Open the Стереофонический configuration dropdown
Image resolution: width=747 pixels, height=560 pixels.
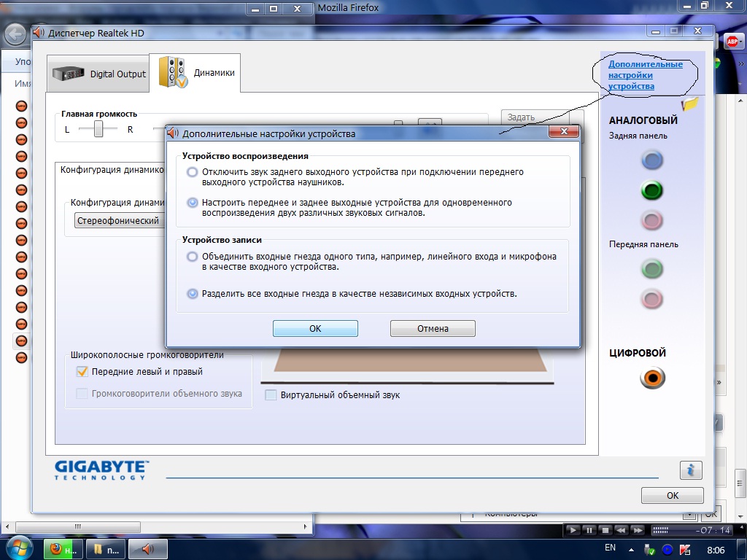coord(120,220)
